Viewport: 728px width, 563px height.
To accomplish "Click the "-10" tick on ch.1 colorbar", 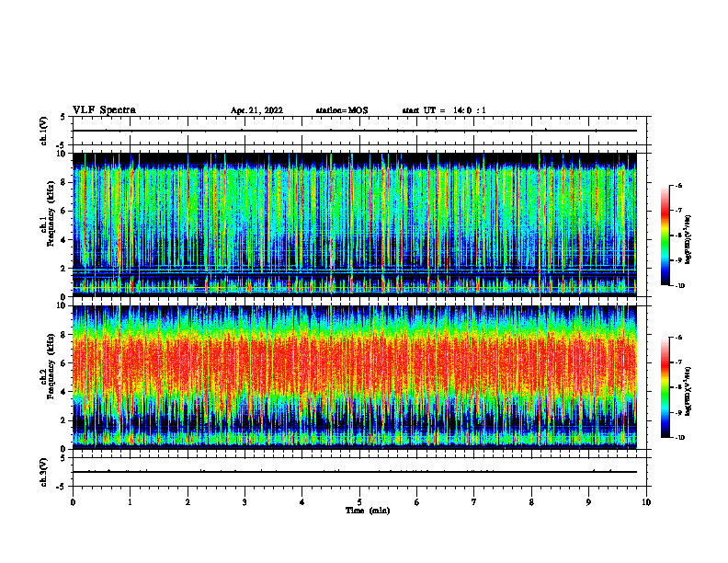I will [679, 286].
